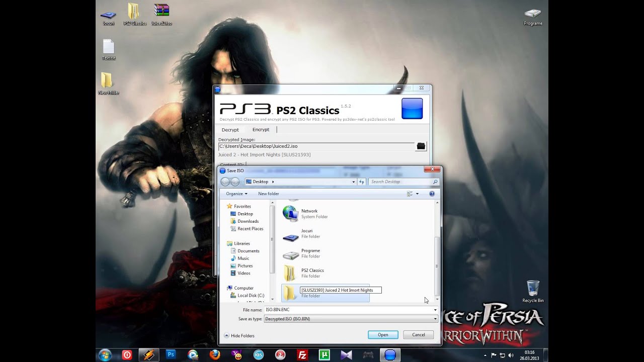This screenshot has width=644, height=362.
Task: Click the volume icon in system tray
Action: [511, 355]
